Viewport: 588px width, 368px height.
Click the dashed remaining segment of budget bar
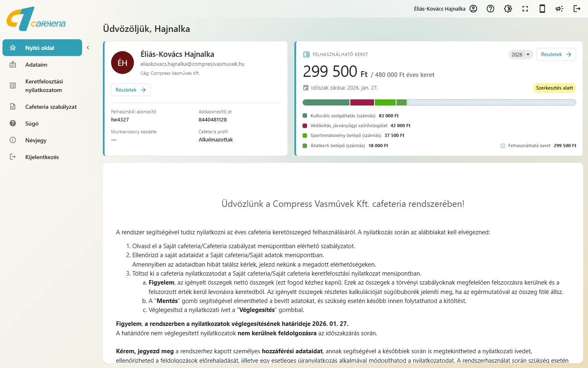click(492, 102)
